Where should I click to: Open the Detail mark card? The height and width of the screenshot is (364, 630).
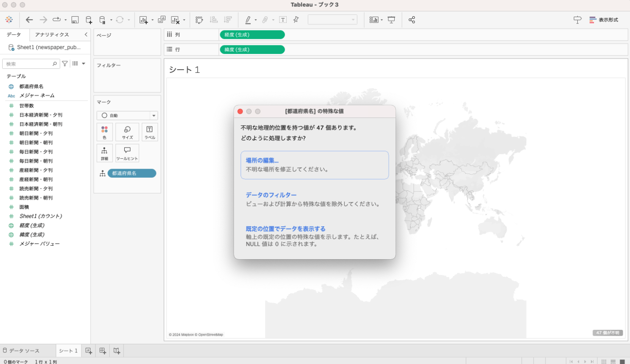pyautogui.click(x=104, y=153)
